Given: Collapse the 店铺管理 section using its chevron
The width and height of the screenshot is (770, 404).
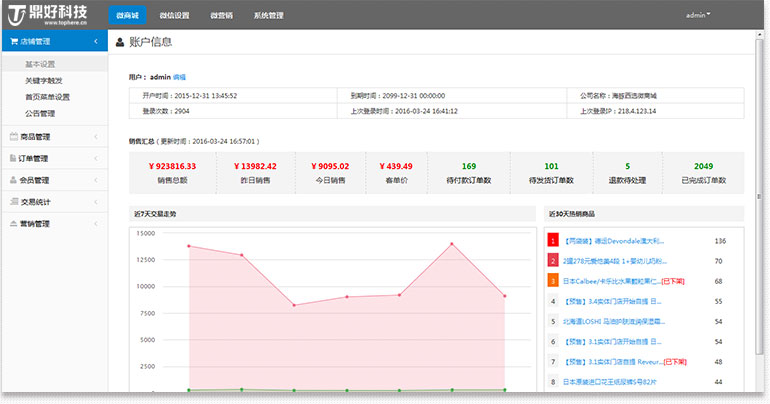Looking at the screenshot, I should [x=95, y=42].
